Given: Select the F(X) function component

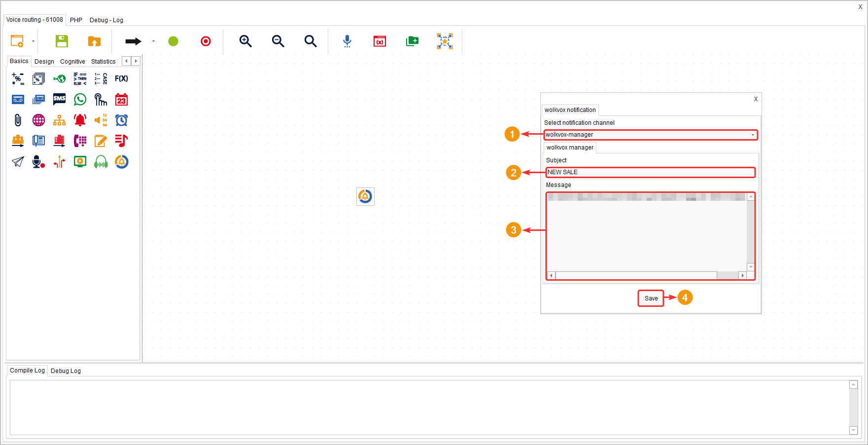Looking at the screenshot, I should 121,78.
